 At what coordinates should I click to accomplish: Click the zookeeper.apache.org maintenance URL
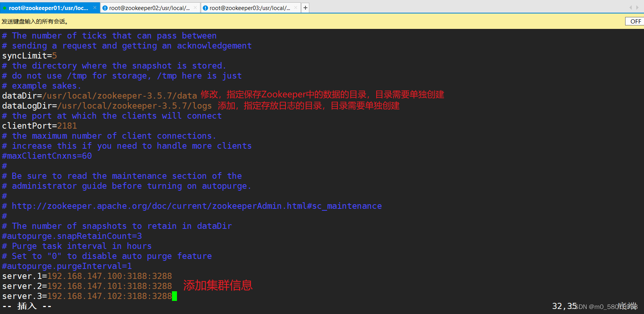197,206
